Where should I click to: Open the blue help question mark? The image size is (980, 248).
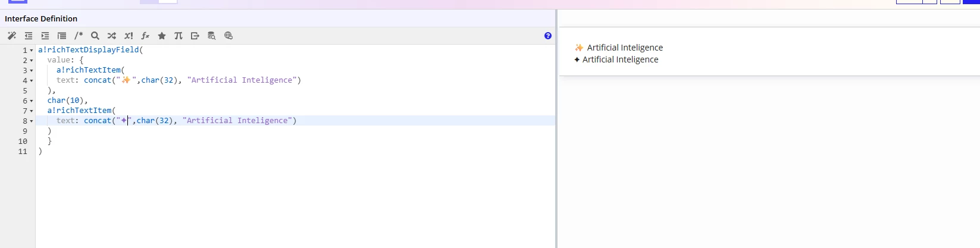(x=548, y=36)
